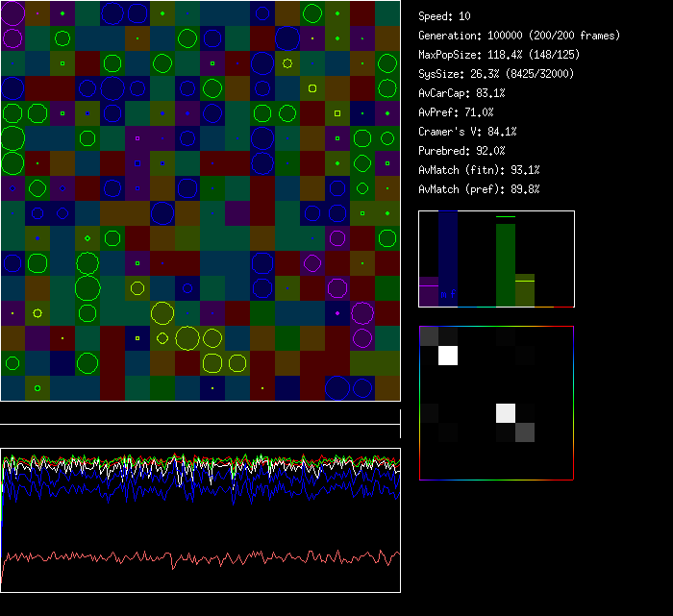Click the gray cell in the matrix's top-left corner
Screen dimensions: 673x616
[x=429, y=335]
